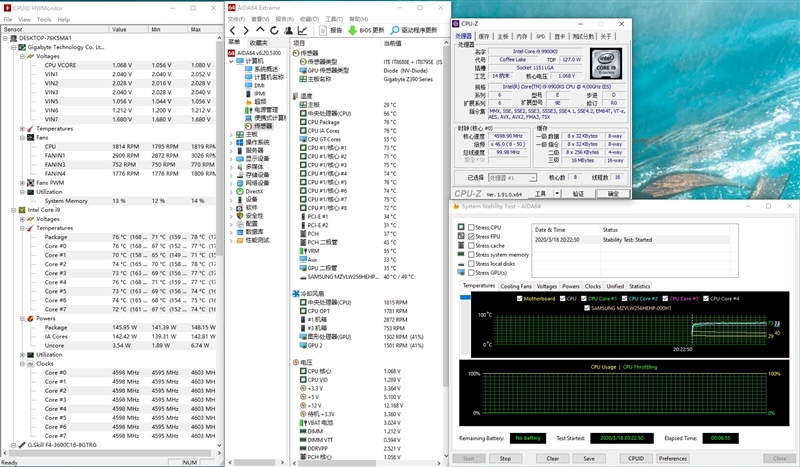800x467 pixels.
Task: Click the AIDA64 up-level arrow icon
Action: click(260, 30)
